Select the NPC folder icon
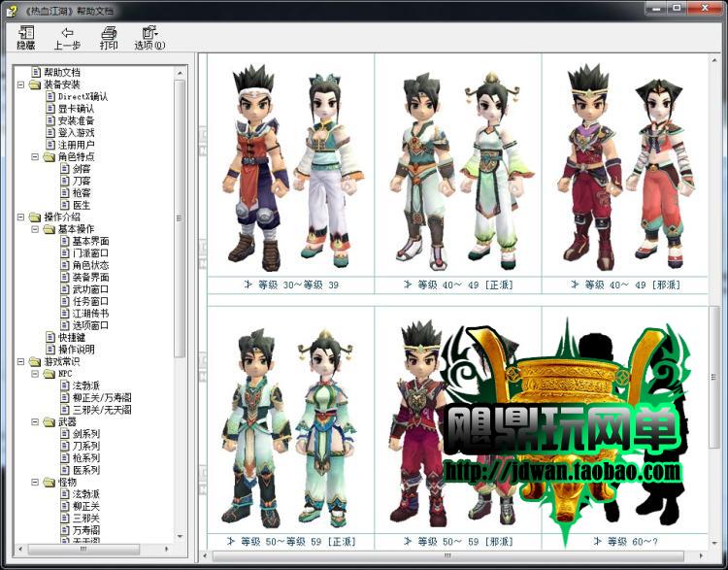728x570 pixels. (49, 374)
